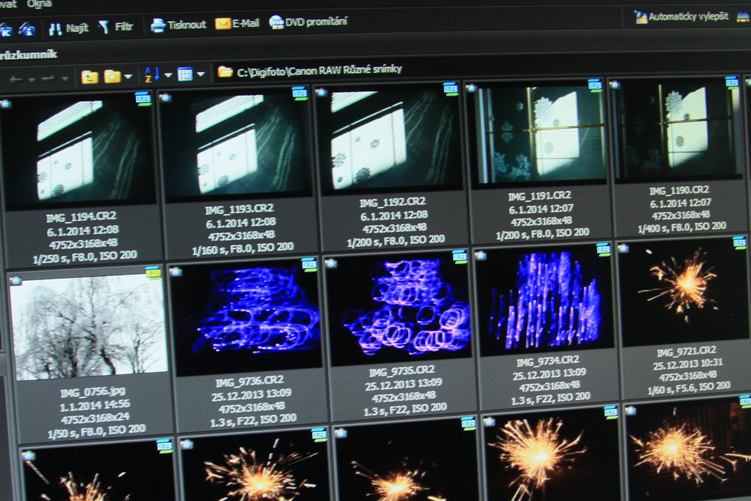Click the resolution text '4752x3168x24'
Image resolution: width=751 pixels, height=501 pixels.
[x=95, y=418]
